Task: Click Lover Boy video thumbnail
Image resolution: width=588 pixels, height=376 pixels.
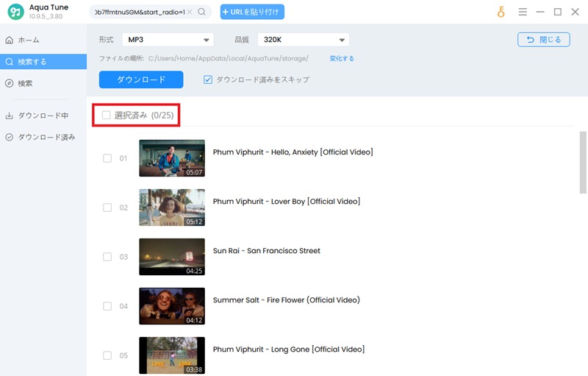Action: (172, 207)
